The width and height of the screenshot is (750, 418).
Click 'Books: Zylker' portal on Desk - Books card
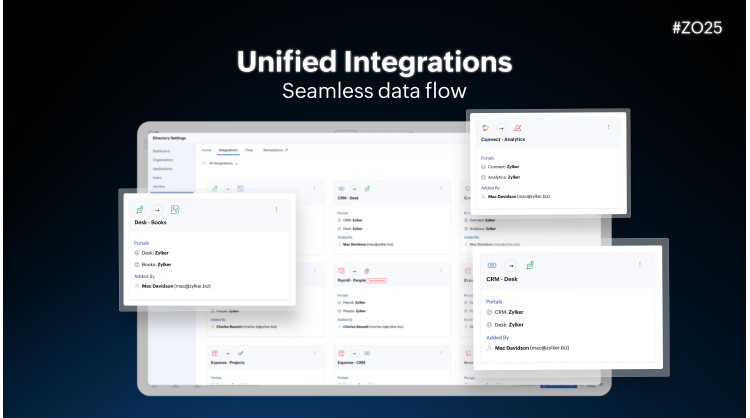pos(156,264)
